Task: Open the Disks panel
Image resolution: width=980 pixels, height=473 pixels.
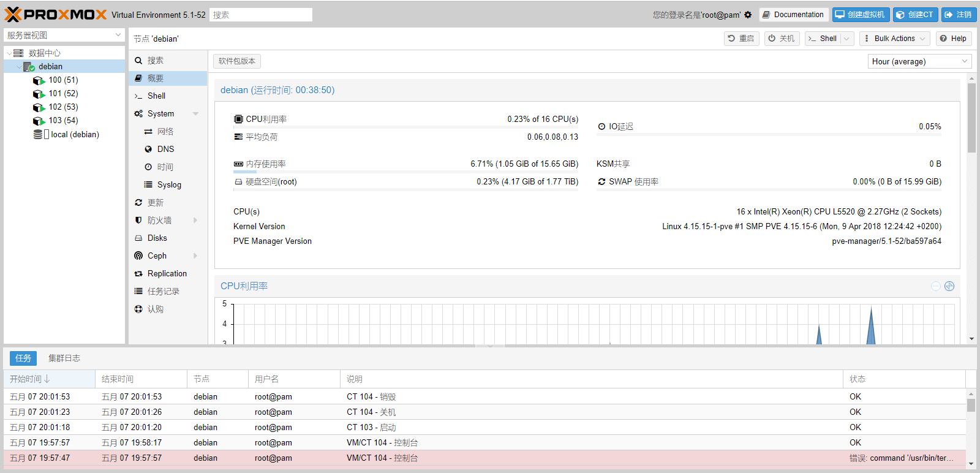Action: click(157, 238)
